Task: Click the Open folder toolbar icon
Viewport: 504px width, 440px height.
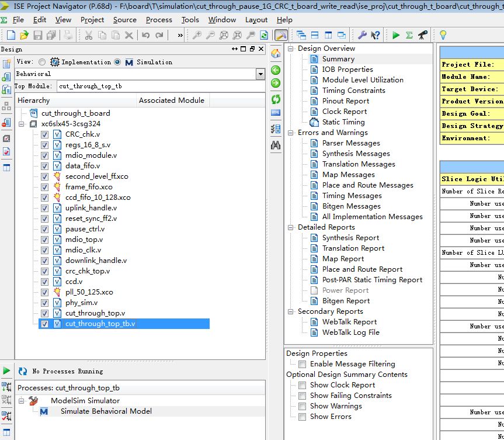Action: [x=24, y=35]
